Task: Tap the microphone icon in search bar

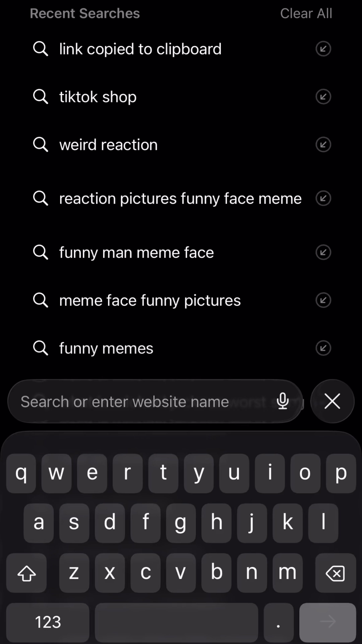Action: [x=283, y=401]
